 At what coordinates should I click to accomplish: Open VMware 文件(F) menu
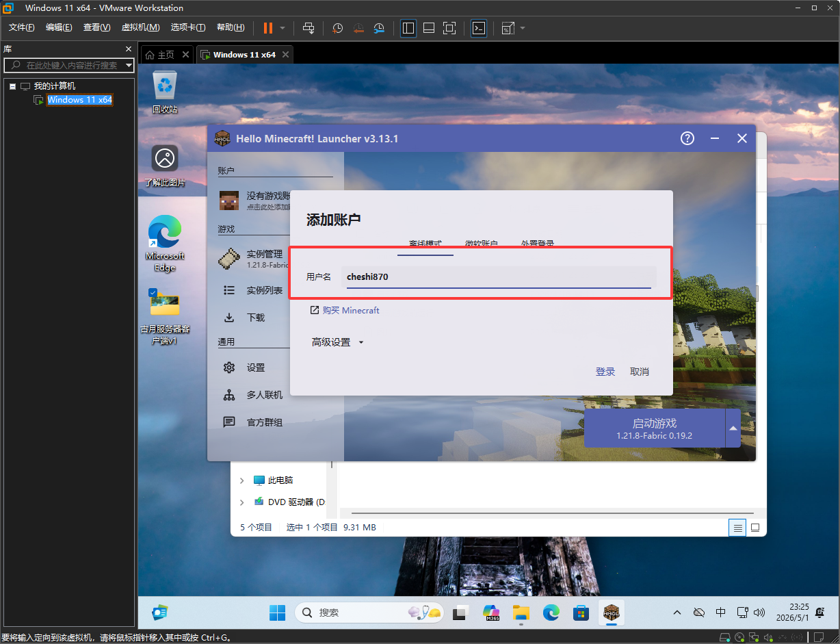tap(22, 27)
